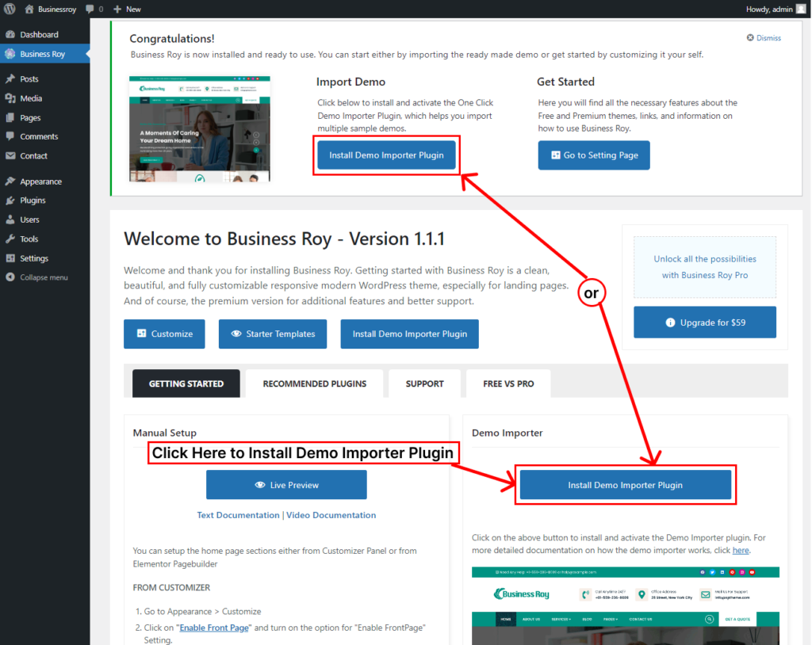
Task: Click the Plugins icon in sidebar
Action: click(x=10, y=200)
